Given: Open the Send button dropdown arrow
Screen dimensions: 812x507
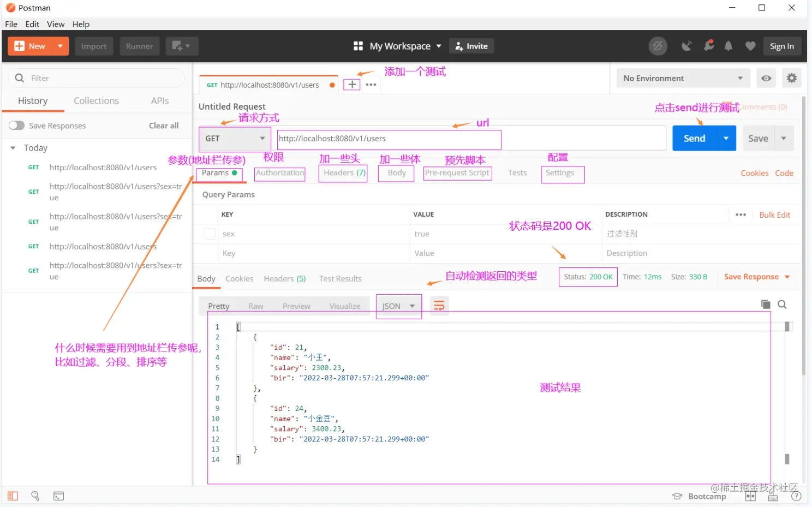Looking at the screenshot, I should pyautogui.click(x=726, y=139).
